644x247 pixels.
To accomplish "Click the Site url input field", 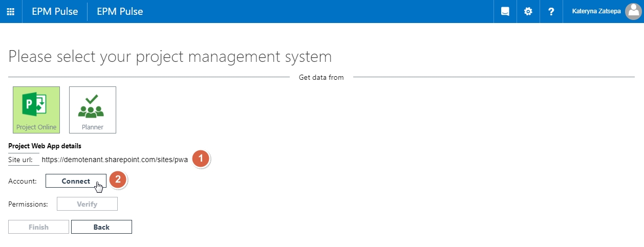I will tap(115, 160).
